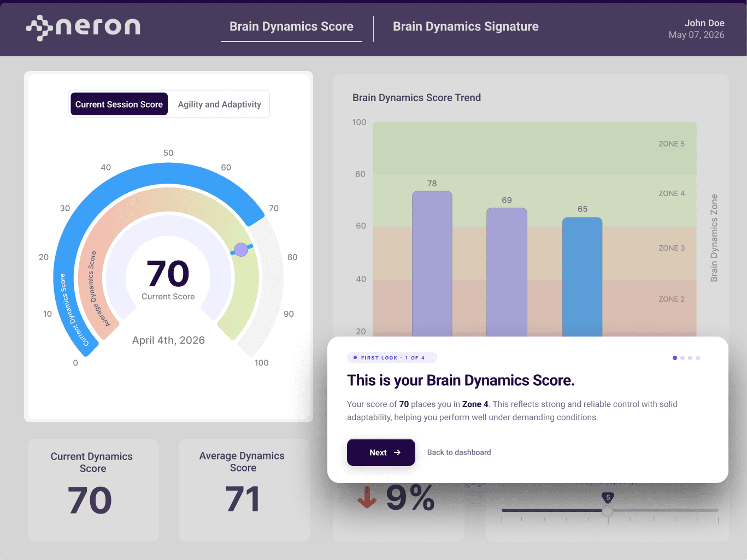
Task: Click the Average Dynamics Score card
Action: tap(244, 490)
